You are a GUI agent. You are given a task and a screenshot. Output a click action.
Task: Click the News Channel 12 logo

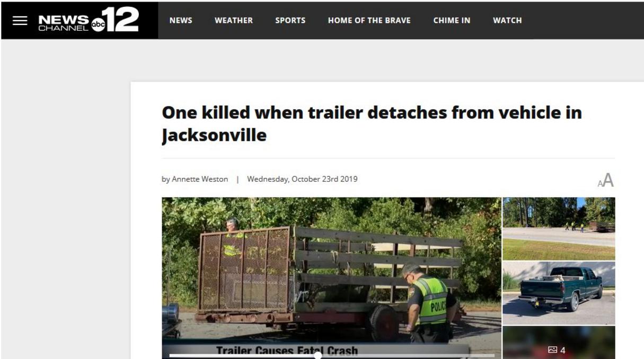(88, 20)
